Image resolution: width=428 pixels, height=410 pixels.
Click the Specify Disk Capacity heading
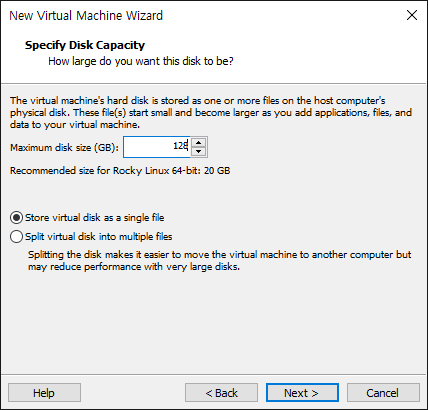(x=85, y=45)
